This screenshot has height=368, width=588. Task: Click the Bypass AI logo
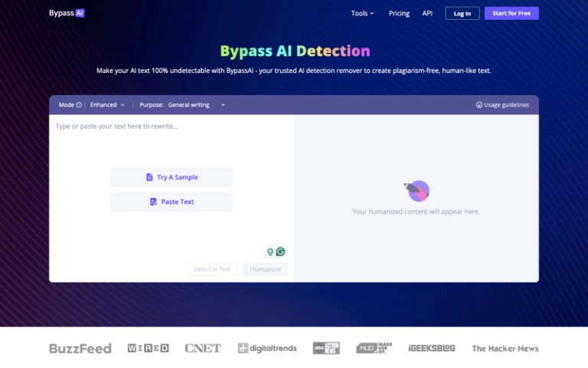66,13
